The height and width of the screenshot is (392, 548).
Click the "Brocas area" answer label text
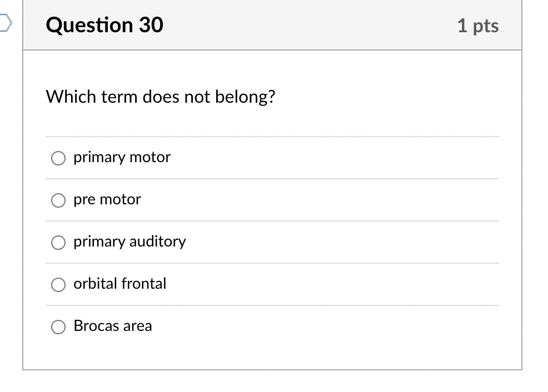coord(113,326)
